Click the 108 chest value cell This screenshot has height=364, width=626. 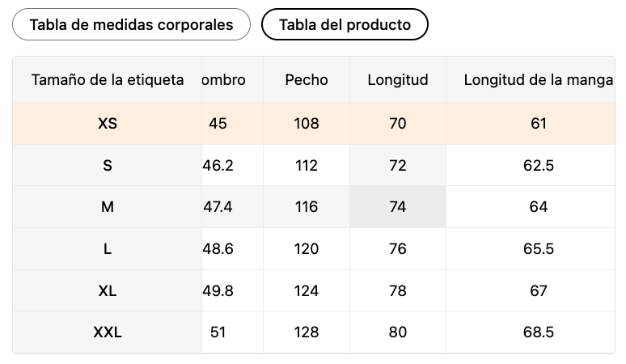point(307,124)
